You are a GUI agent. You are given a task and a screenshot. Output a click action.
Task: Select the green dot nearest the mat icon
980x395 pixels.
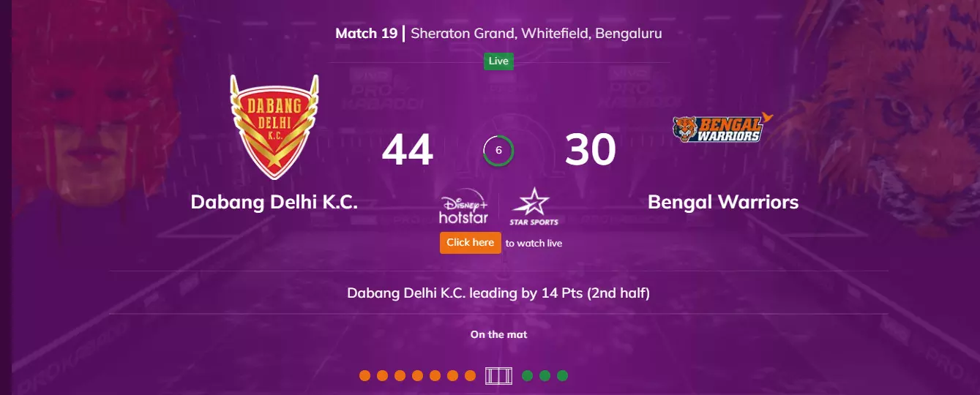tap(527, 376)
